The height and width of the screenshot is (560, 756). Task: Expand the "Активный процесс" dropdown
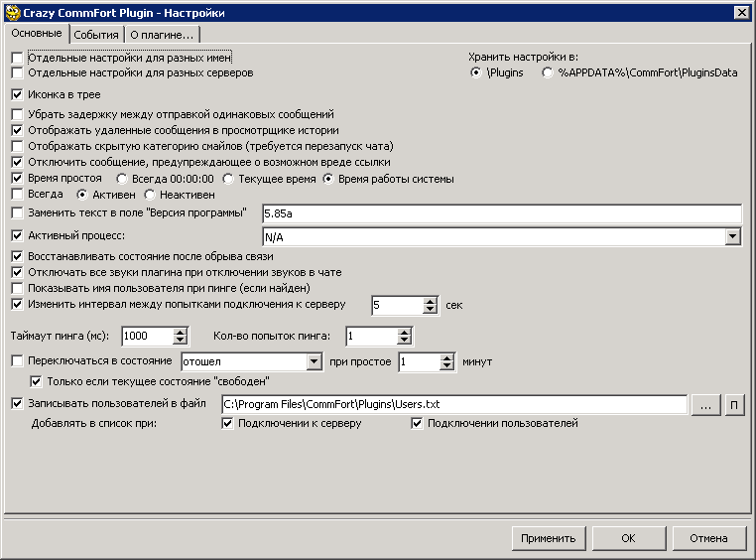(x=733, y=237)
